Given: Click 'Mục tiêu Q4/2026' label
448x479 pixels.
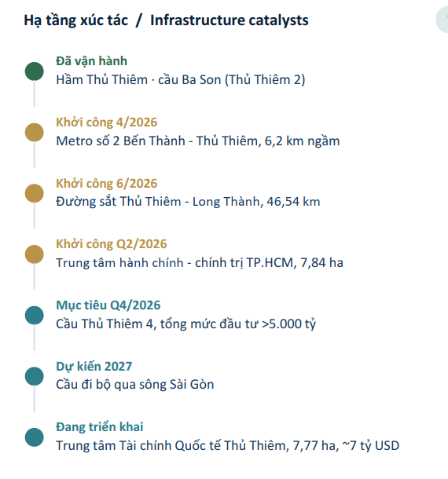Looking at the screenshot, I should [108, 305].
